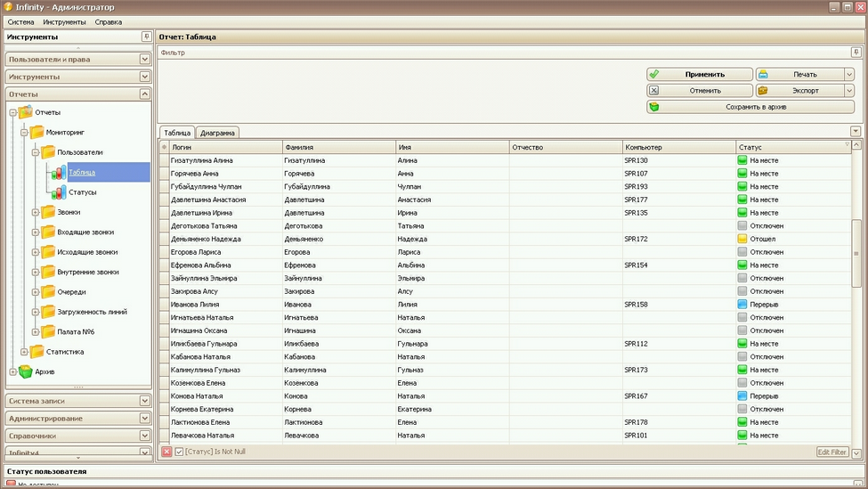
Task: Select the row Ефремова Альбина
Action: [x=505, y=265]
